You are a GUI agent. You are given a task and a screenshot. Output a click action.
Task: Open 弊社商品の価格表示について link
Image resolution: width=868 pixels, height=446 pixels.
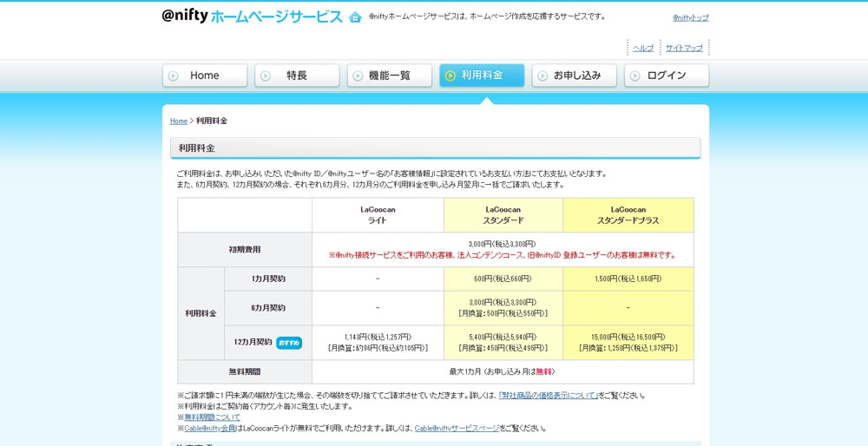click(x=548, y=396)
